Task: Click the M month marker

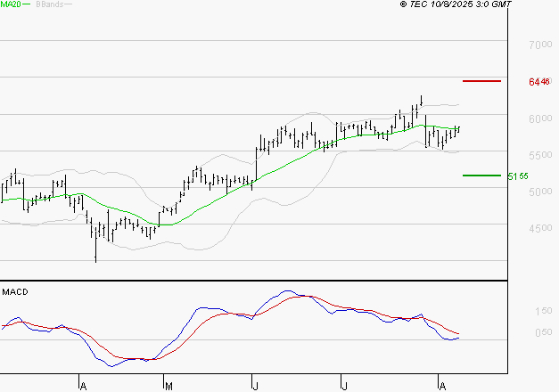Action: (169, 387)
